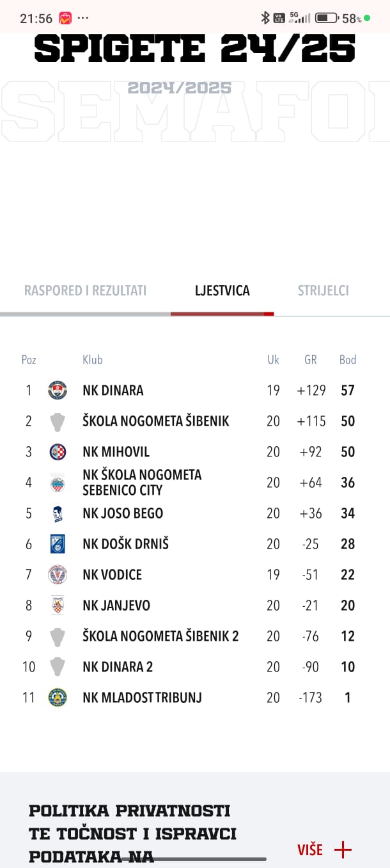This screenshot has height=868, width=390.
Task: Tap the Sebenico City club crest
Action: 58,483
